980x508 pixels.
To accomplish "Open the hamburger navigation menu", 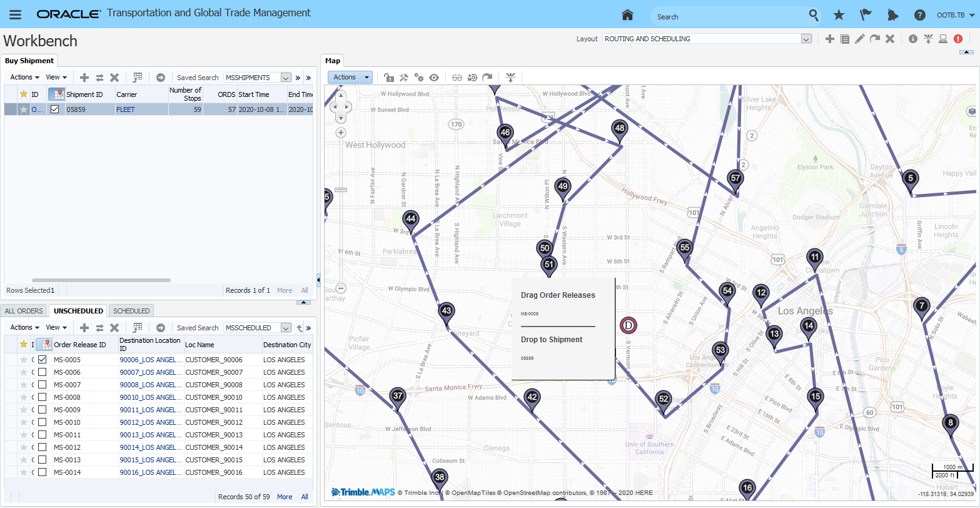I will click(15, 14).
